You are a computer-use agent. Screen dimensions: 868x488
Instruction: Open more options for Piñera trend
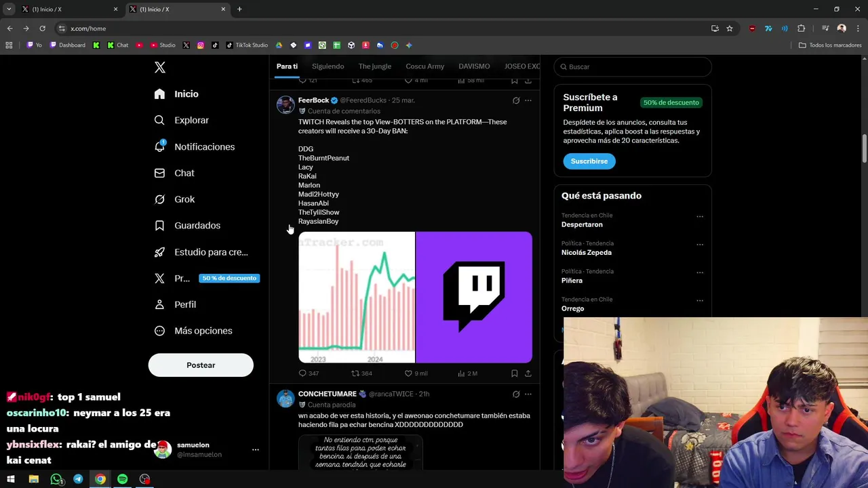pos(700,272)
